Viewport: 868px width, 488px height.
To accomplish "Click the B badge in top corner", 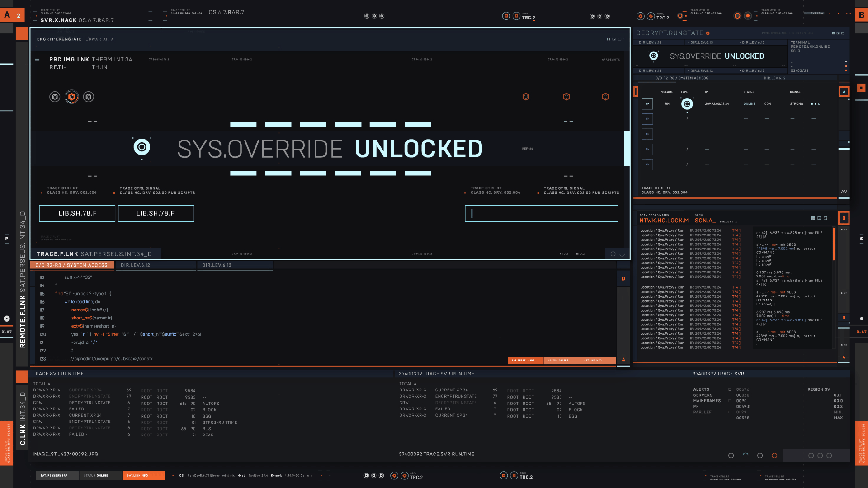I will click(861, 15).
